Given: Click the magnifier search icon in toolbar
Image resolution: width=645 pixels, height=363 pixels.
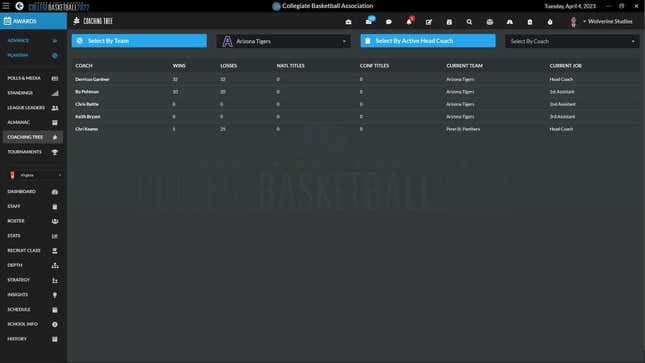Looking at the screenshot, I should (x=469, y=22).
